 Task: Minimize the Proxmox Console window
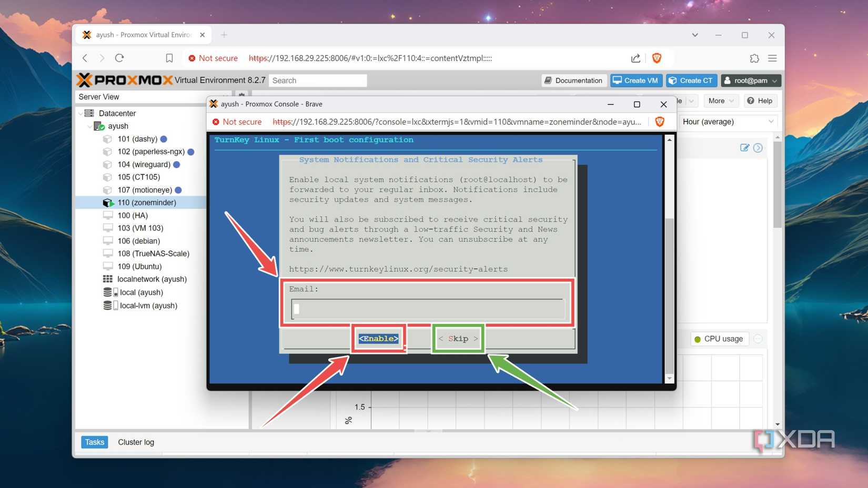coord(610,104)
